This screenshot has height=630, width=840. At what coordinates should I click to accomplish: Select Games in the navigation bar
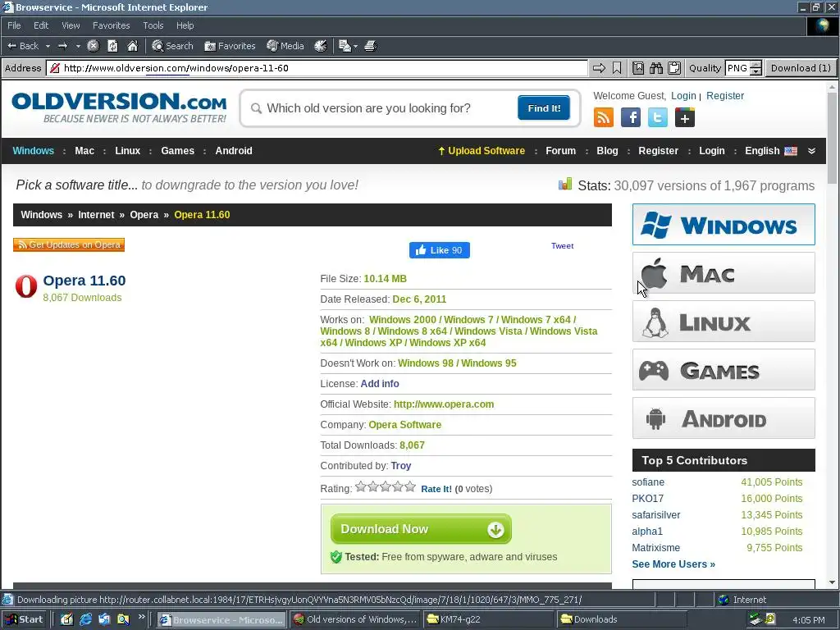[177, 151]
